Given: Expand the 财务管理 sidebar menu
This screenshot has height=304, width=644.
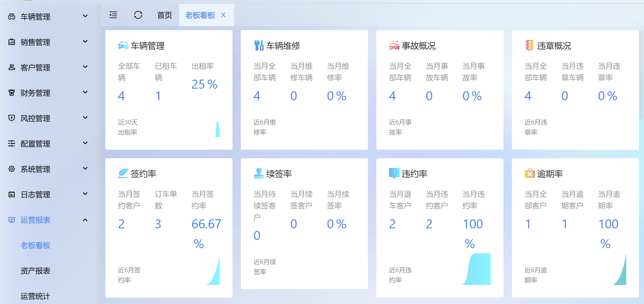Looking at the screenshot, I should [48, 93].
